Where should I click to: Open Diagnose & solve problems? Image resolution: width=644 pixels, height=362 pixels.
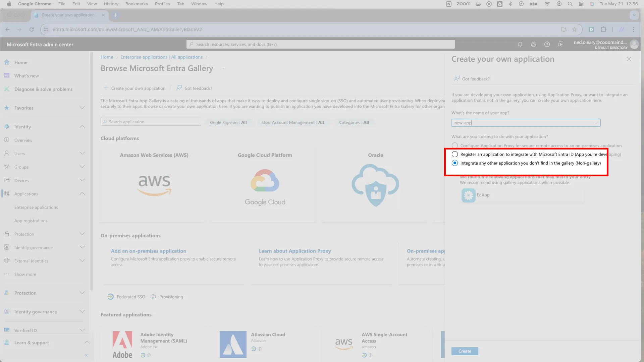click(43, 89)
